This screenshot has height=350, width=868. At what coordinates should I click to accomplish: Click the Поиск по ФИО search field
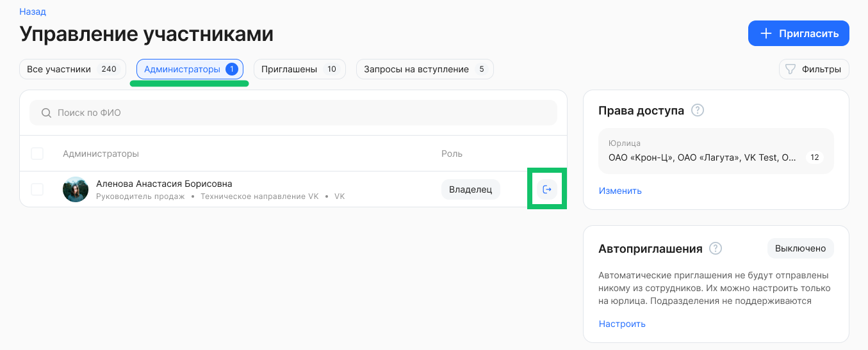point(293,113)
